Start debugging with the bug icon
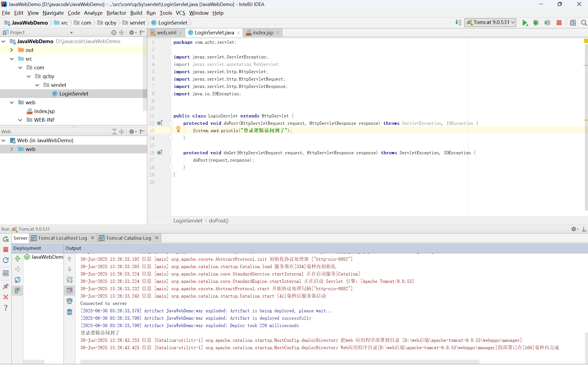This screenshot has height=365, width=588. point(536,23)
